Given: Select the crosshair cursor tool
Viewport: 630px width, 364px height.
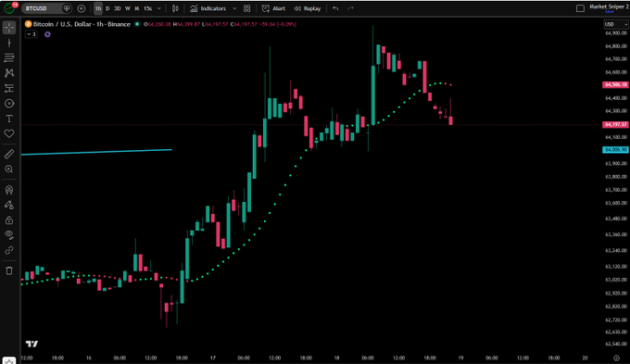Looking at the screenshot, I should click(x=9, y=28).
